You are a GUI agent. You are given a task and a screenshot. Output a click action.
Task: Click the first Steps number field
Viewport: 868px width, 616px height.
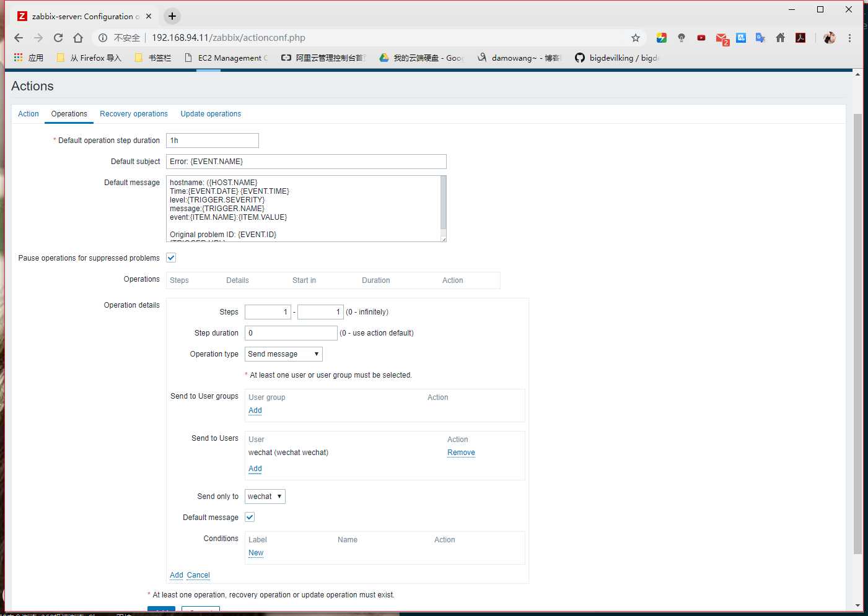[268, 312]
